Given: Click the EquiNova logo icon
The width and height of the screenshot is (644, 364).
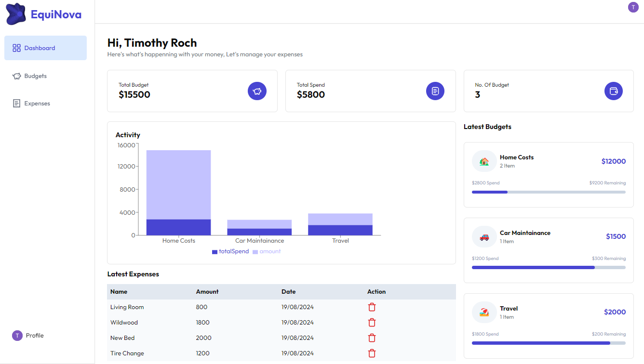Looking at the screenshot, I should (16, 14).
